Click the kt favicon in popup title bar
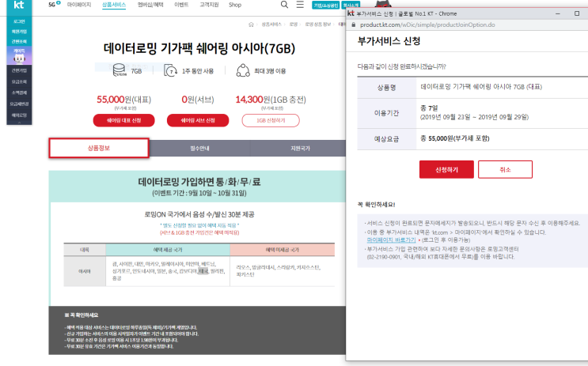 (351, 13)
